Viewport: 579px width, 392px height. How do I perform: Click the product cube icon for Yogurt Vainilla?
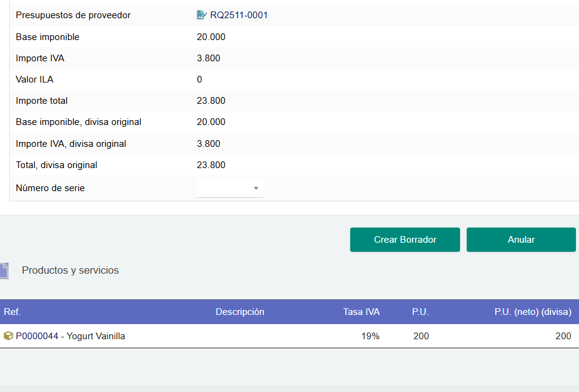pos(8,336)
